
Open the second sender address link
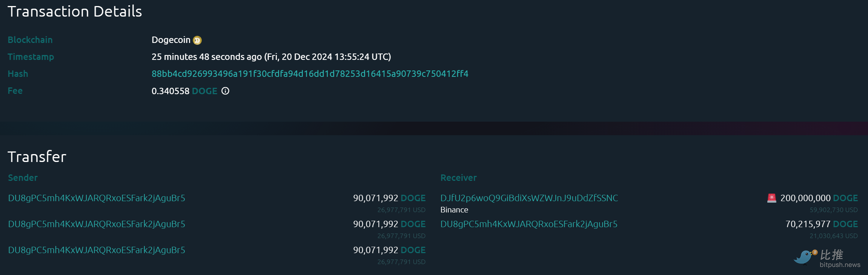[97, 224]
